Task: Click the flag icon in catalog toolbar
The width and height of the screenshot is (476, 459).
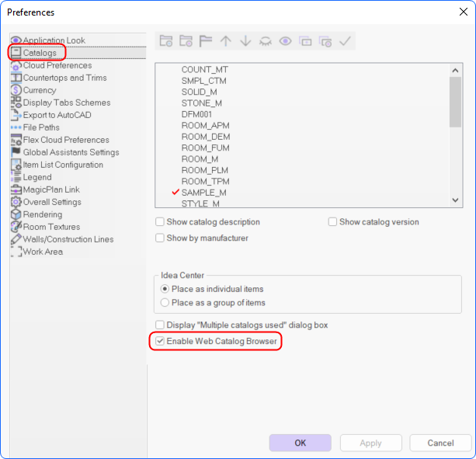Action: pos(205,41)
